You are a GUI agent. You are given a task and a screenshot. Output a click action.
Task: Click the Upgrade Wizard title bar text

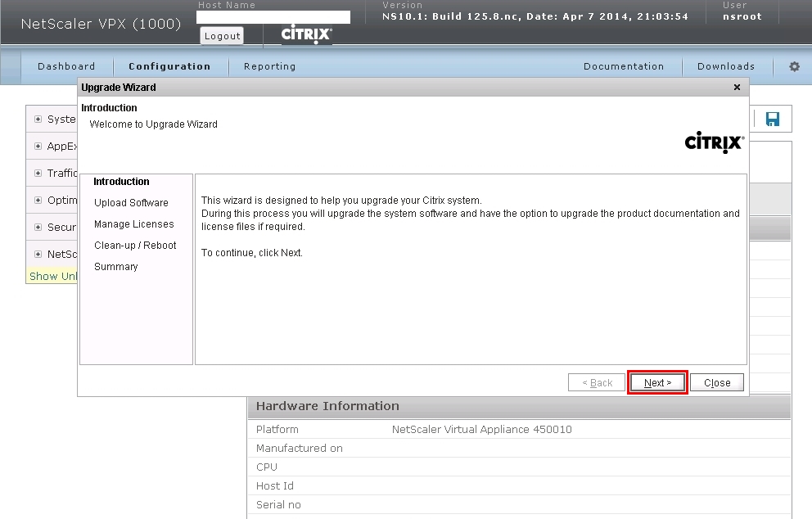pos(119,87)
